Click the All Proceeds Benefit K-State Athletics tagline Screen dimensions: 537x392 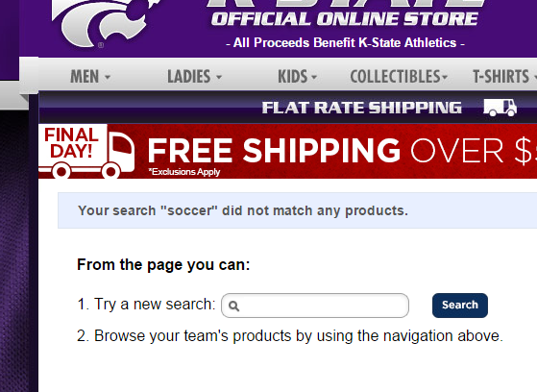(345, 43)
